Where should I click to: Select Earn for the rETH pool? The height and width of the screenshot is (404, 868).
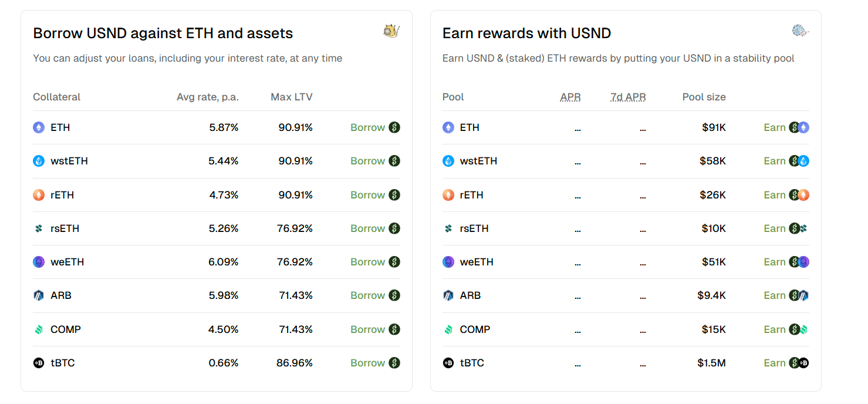(786, 195)
